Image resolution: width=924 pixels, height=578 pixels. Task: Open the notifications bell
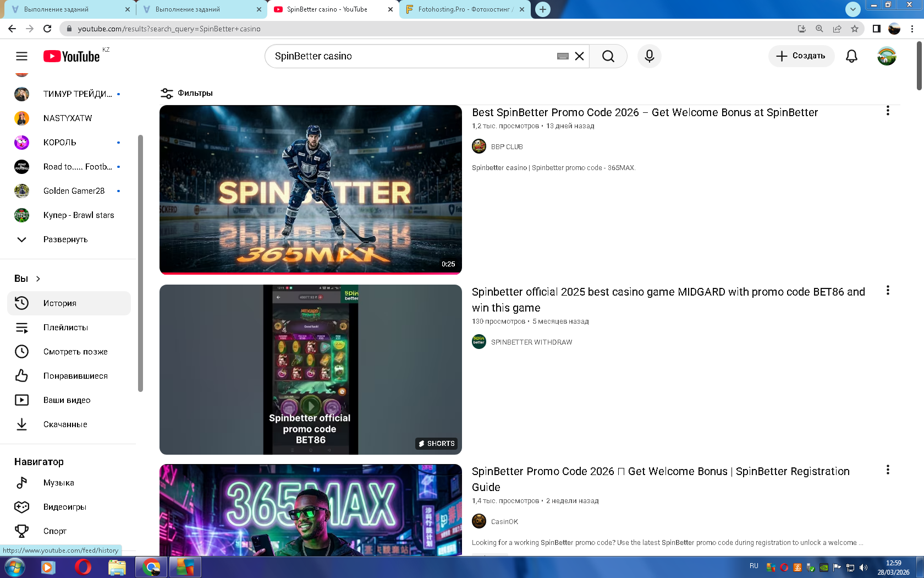coord(851,56)
